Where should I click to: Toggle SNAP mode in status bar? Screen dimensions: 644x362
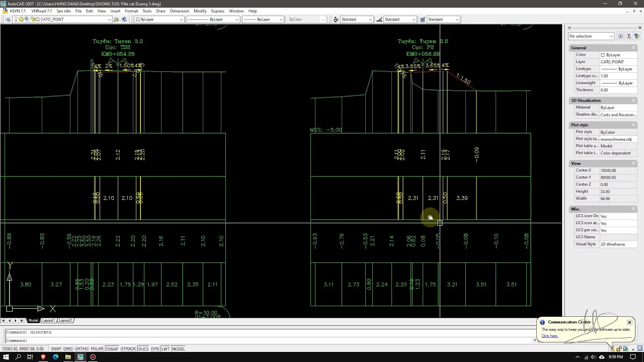(x=55, y=349)
